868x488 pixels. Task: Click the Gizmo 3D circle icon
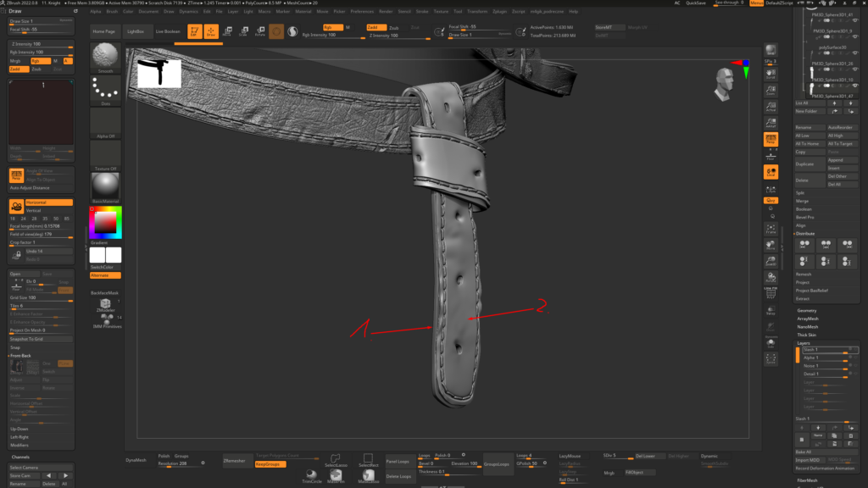point(276,31)
